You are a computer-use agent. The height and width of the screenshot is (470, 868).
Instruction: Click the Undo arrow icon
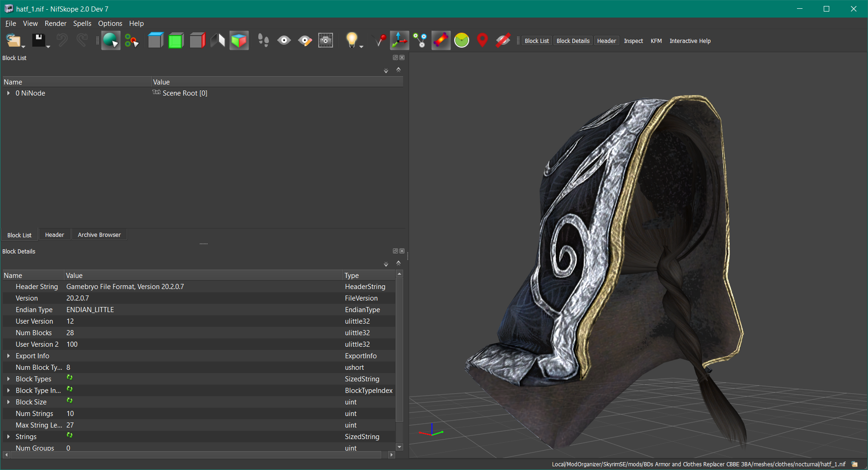(x=62, y=41)
